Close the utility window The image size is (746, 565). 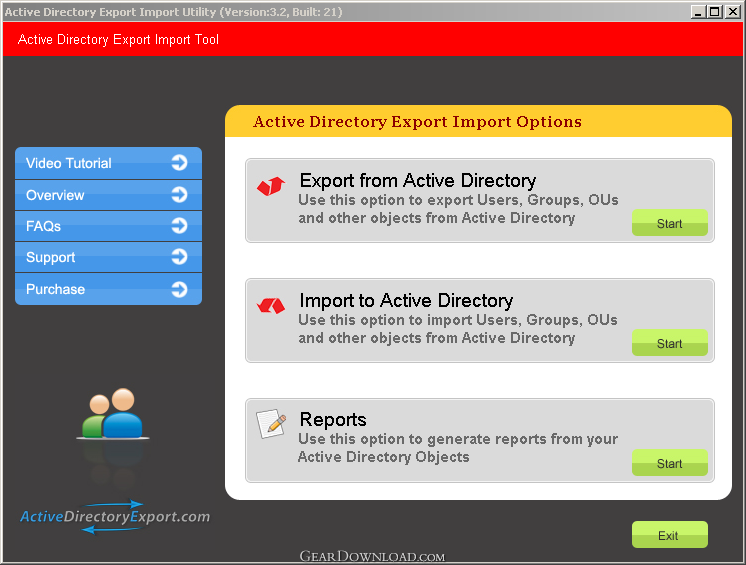732,12
